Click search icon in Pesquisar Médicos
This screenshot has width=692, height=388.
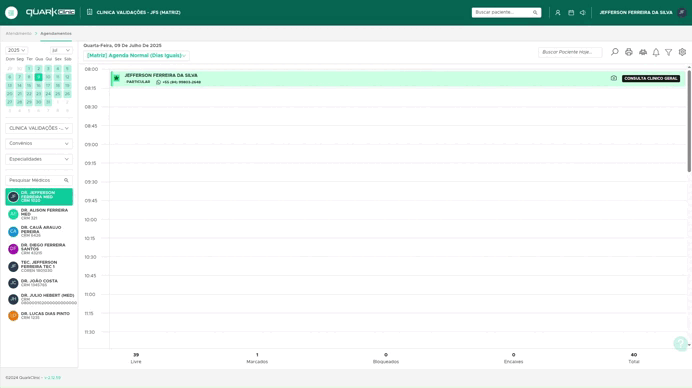(66, 180)
